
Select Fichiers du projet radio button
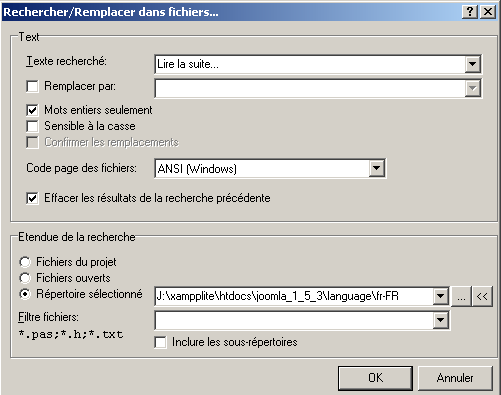(25, 262)
